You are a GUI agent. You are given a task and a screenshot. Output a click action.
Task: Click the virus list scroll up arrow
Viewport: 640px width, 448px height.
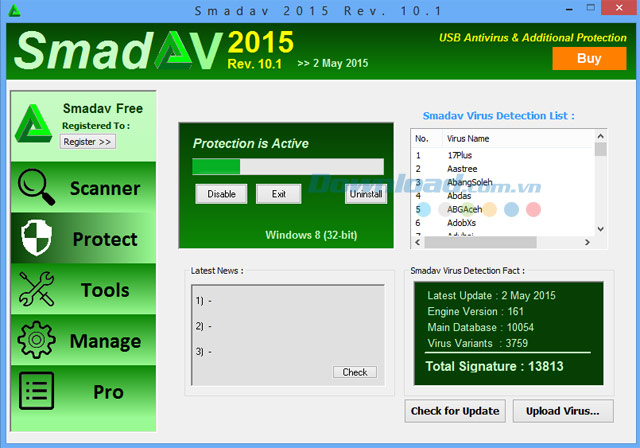[600, 136]
